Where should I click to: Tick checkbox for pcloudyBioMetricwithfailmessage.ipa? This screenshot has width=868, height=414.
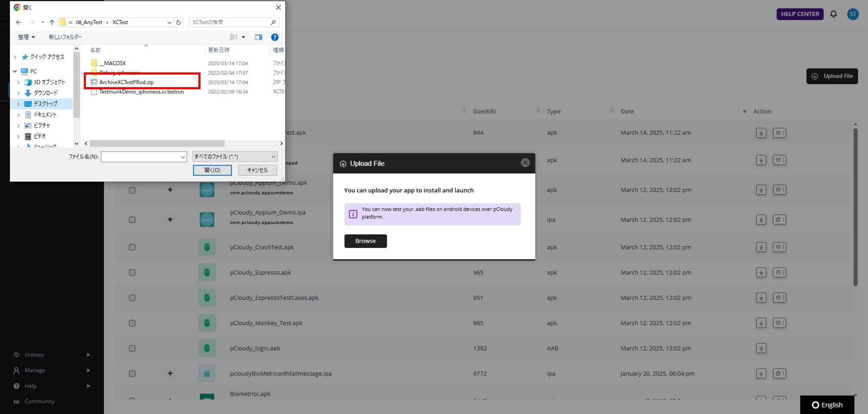tap(132, 374)
